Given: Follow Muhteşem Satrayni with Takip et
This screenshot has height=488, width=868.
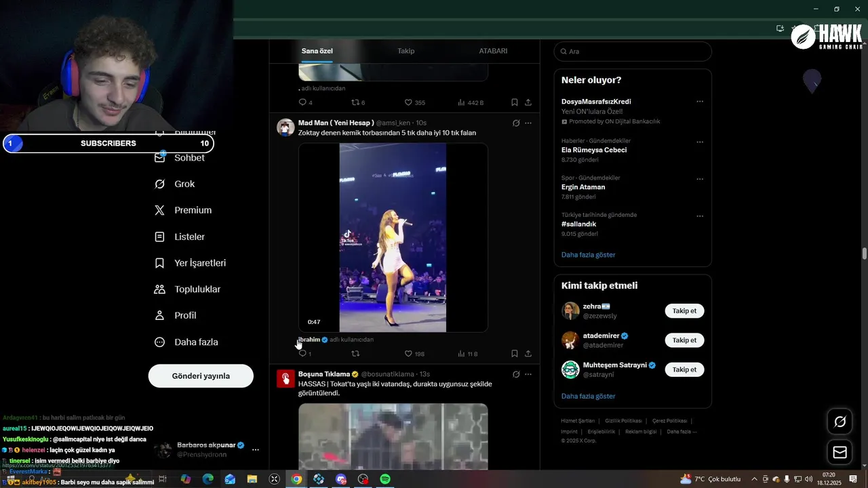Looking at the screenshot, I should pyautogui.click(x=684, y=369).
